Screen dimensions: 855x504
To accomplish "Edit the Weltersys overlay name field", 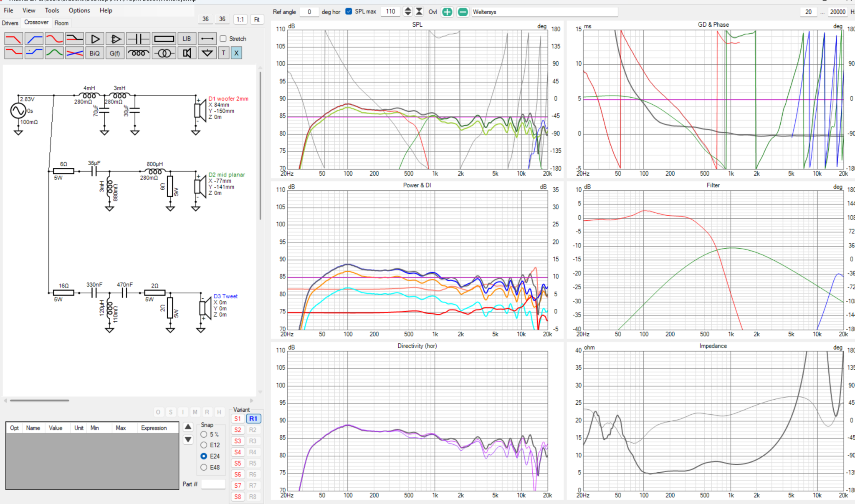I will [544, 12].
